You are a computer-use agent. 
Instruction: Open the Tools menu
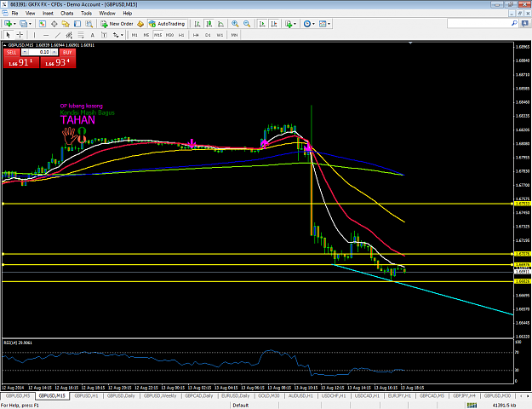[86, 14]
